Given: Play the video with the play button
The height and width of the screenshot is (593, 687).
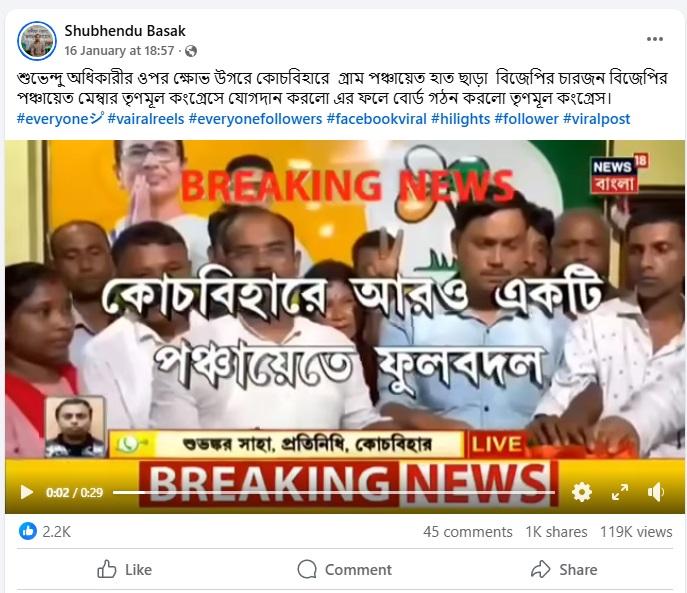Looking at the screenshot, I should click(27, 492).
